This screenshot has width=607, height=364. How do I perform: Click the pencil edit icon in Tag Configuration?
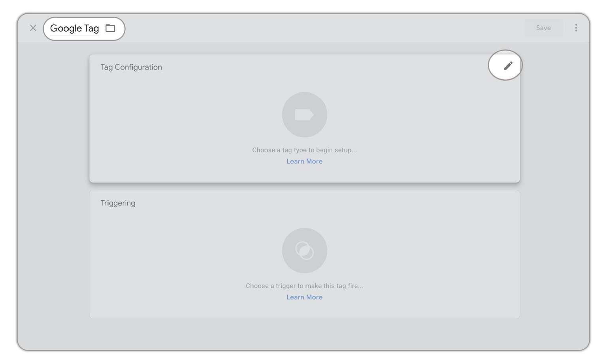[508, 66]
